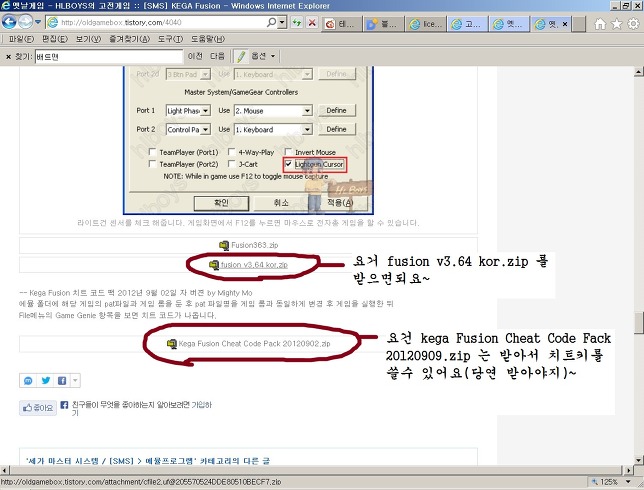Close the find bar with X
This screenshot has width=644, height=490.
coord(8,57)
